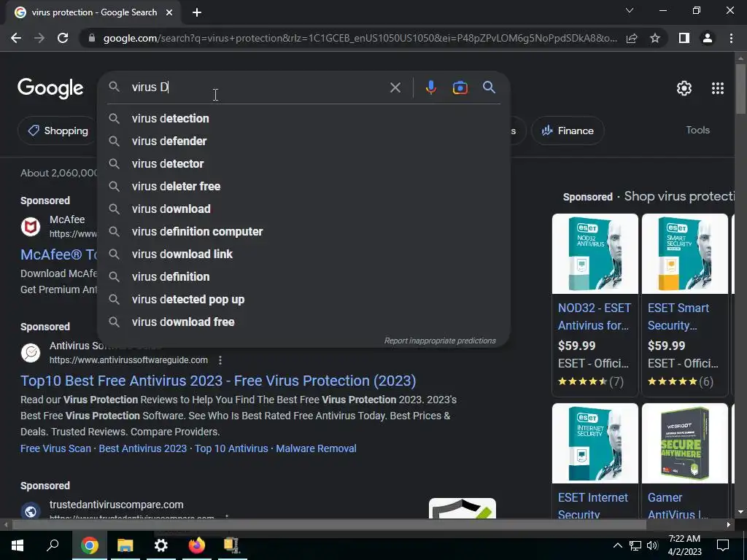The height and width of the screenshot is (560, 747).
Task: Select suggestion "virus download free"
Action: [x=303, y=322]
